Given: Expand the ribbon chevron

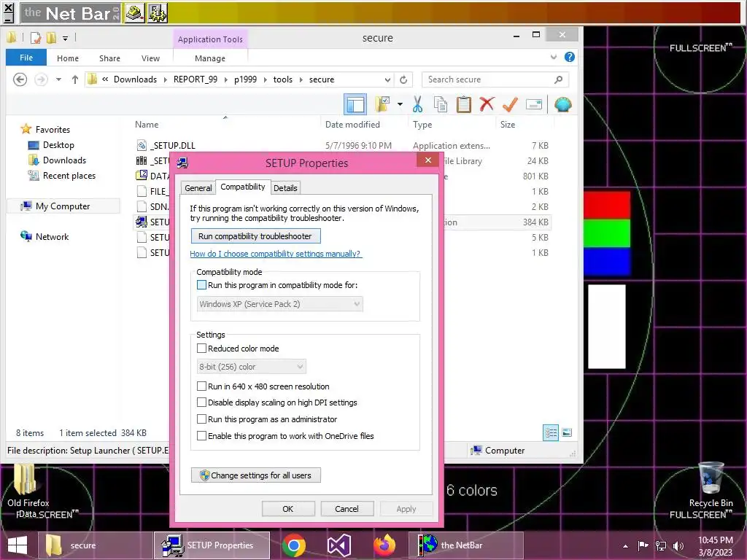Looking at the screenshot, I should [x=553, y=57].
